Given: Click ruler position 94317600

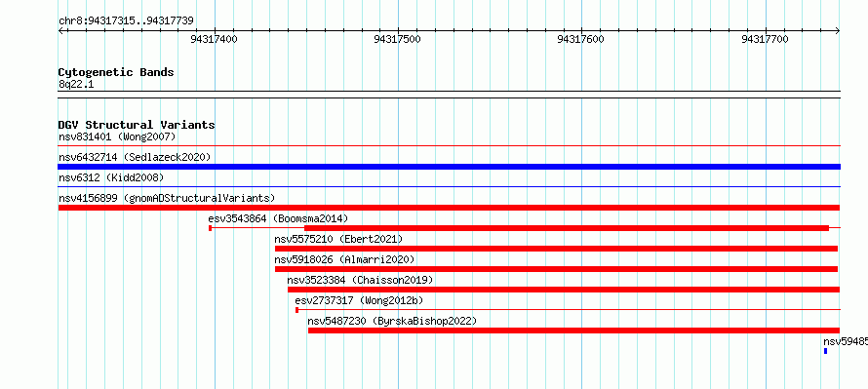Looking at the screenshot, I should click(x=581, y=39).
